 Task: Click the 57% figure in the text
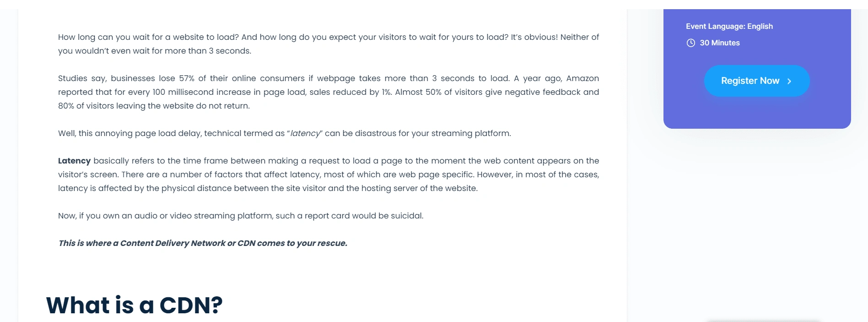coord(186,78)
